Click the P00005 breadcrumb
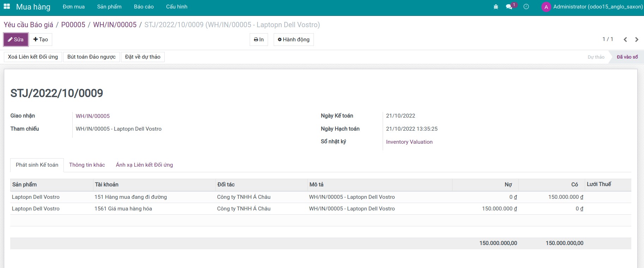The width and height of the screenshot is (644, 268). pyautogui.click(x=73, y=25)
